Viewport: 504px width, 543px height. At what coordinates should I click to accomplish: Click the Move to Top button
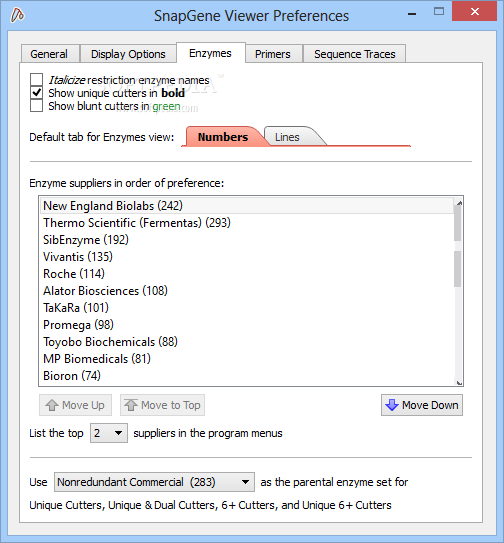pyautogui.click(x=162, y=405)
